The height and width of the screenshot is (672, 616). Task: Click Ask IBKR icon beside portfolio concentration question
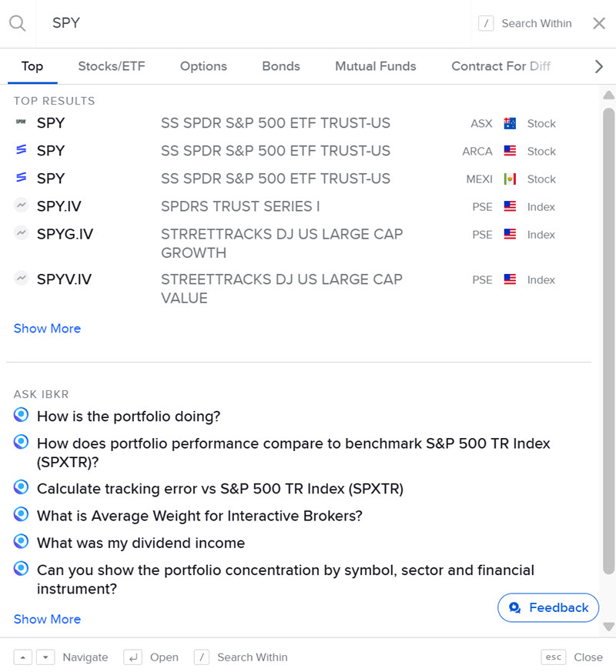click(21, 569)
